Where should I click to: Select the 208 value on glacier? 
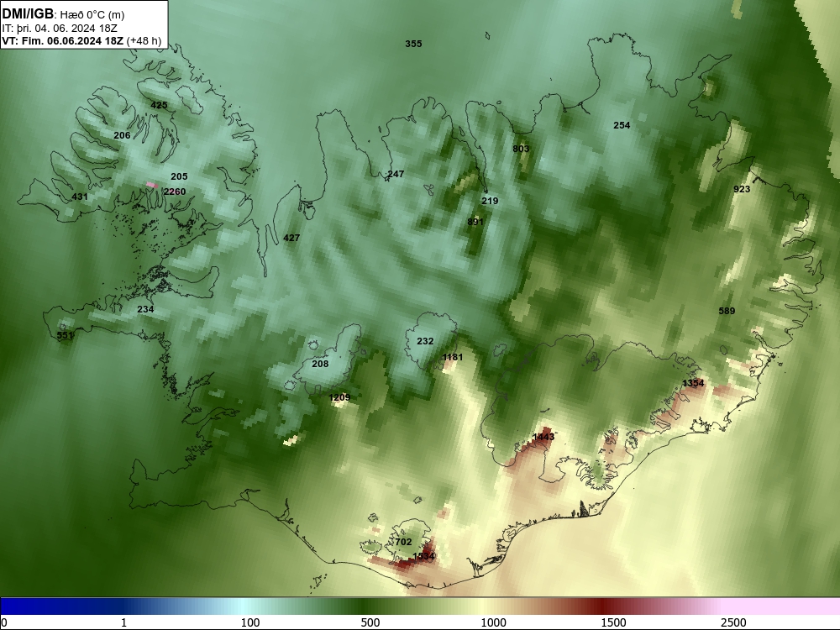[x=320, y=364]
